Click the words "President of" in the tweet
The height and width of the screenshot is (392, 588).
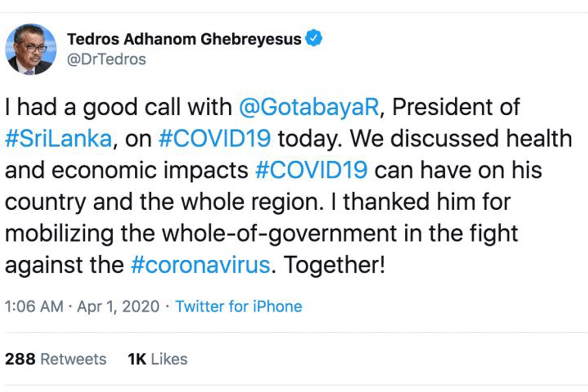click(456, 107)
